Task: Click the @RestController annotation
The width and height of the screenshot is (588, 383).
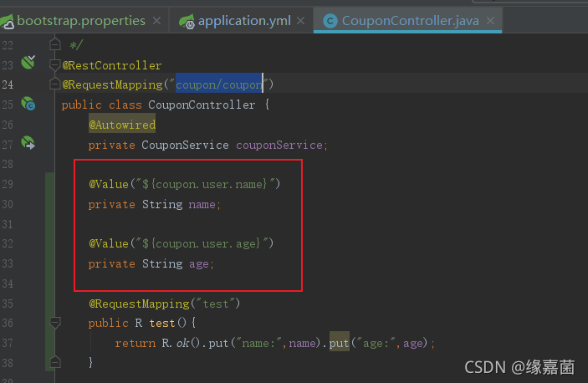Action: [x=112, y=65]
